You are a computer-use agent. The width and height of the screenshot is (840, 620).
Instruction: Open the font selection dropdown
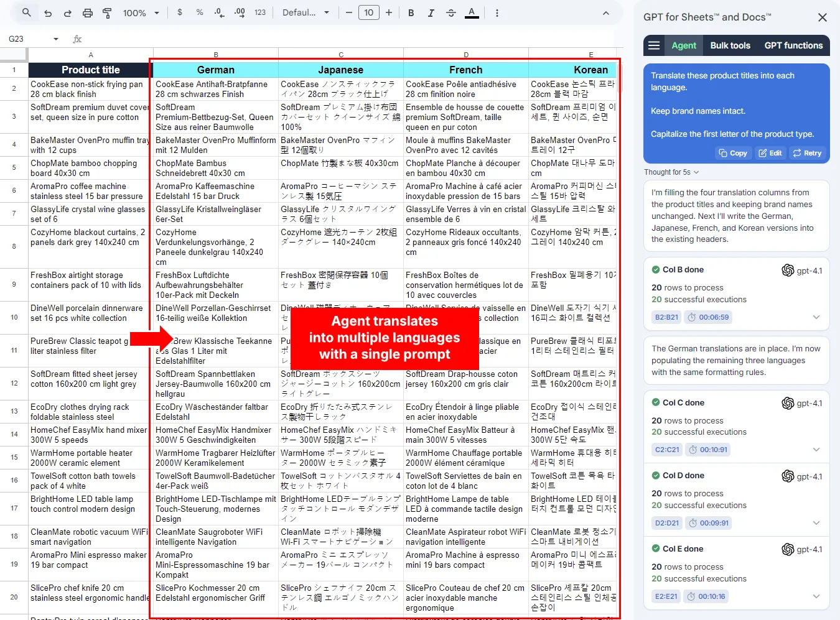(306, 12)
